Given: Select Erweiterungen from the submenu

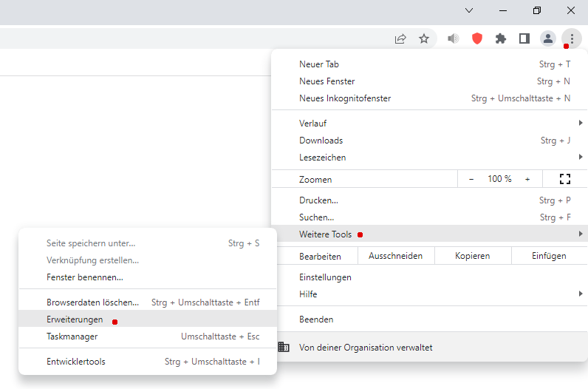Looking at the screenshot, I should [x=75, y=319].
